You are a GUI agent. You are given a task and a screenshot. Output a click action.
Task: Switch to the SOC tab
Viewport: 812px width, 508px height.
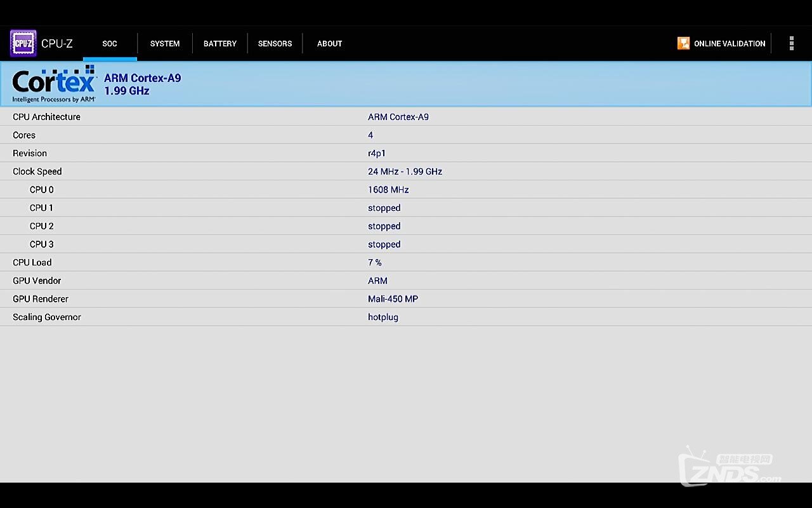110,44
